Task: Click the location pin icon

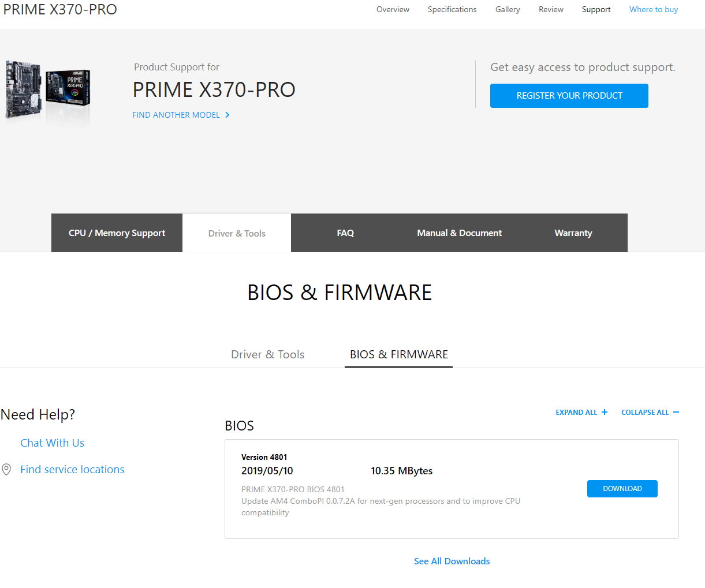Action: (x=6, y=469)
